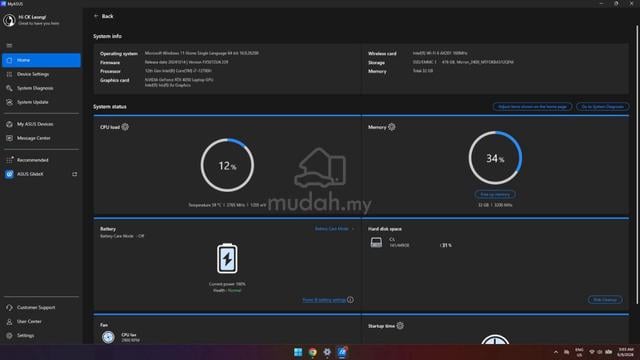Click the battery icon in the system tray
Image resolution: width=640 pixels, height=360 pixels.
point(609,352)
